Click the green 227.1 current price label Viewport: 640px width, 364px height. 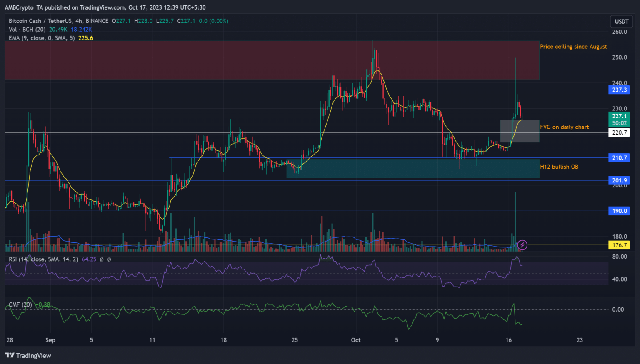tap(619, 116)
